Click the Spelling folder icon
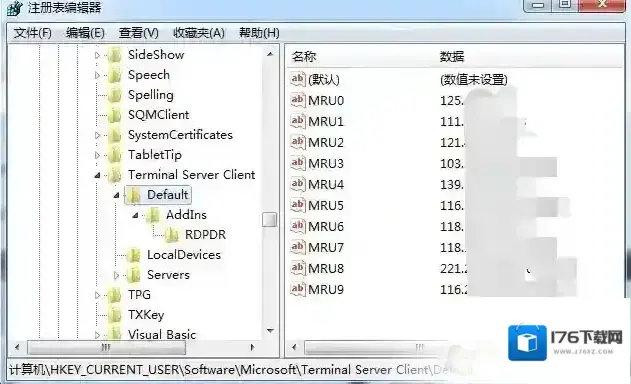The height and width of the screenshot is (384, 631). click(115, 95)
